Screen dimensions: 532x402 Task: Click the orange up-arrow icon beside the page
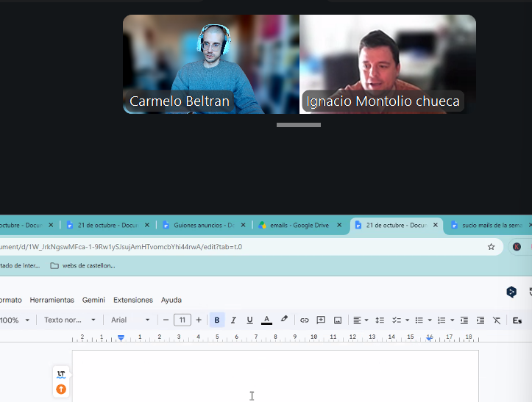[61, 389]
